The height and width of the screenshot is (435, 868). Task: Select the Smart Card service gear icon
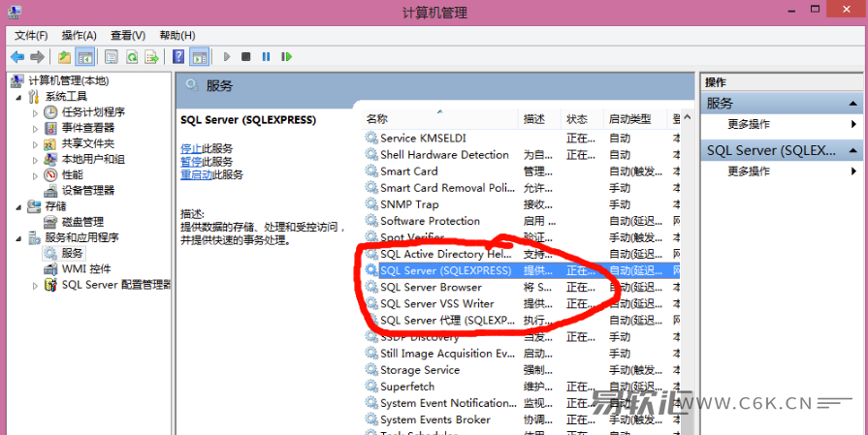click(370, 171)
